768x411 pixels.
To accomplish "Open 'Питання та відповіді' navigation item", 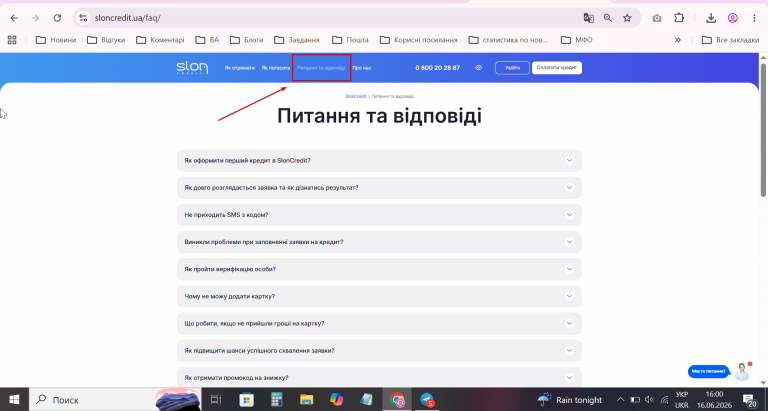I will click(x=321, y=68).
